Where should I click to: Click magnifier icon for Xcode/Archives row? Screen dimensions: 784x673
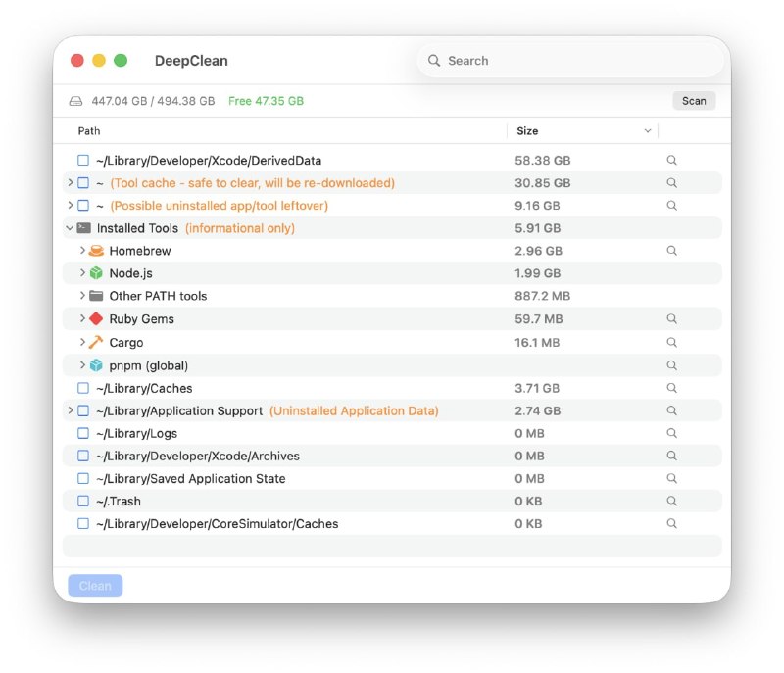point(671,456)
